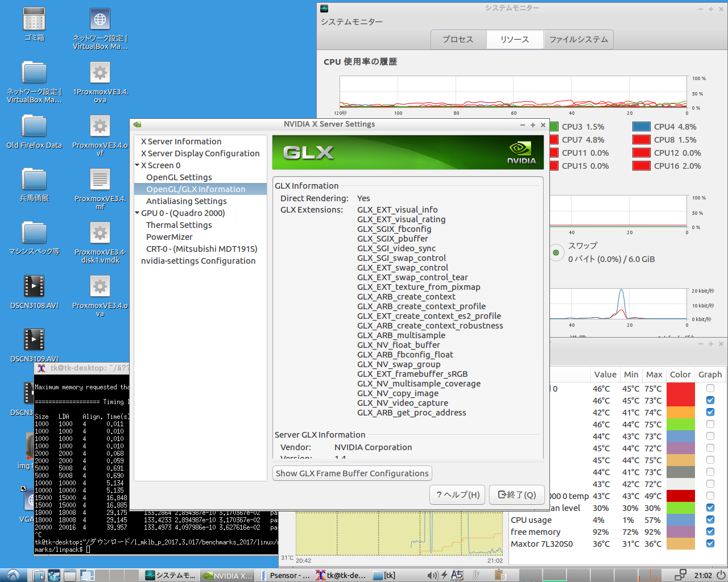
Task: Switch to the ファイルシステム tab
Action: (578, 39)
